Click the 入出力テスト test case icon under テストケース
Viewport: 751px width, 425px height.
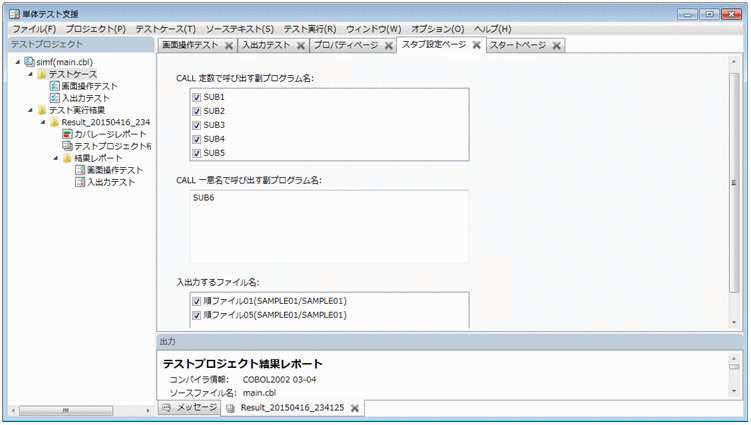(x=55, y=98)
